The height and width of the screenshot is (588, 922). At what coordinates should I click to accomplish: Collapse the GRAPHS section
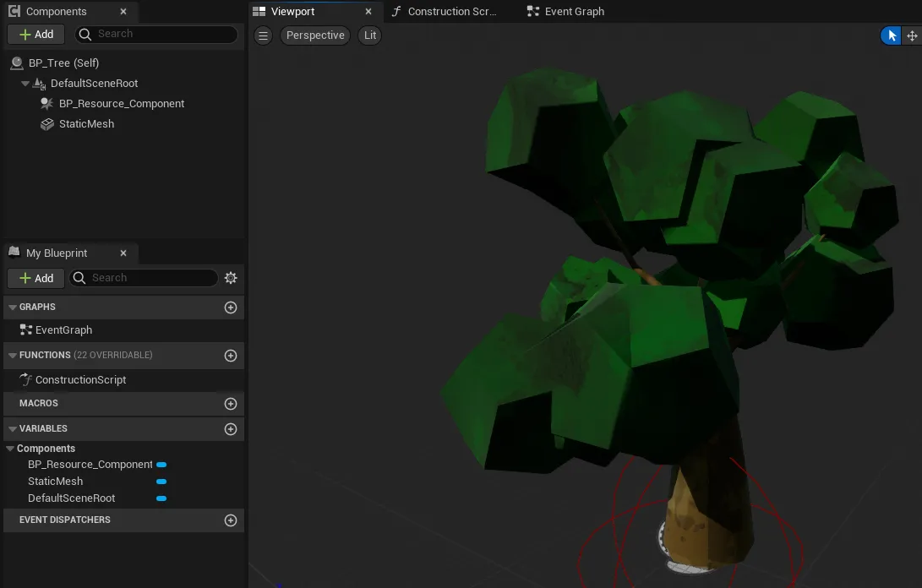[13, 307]
